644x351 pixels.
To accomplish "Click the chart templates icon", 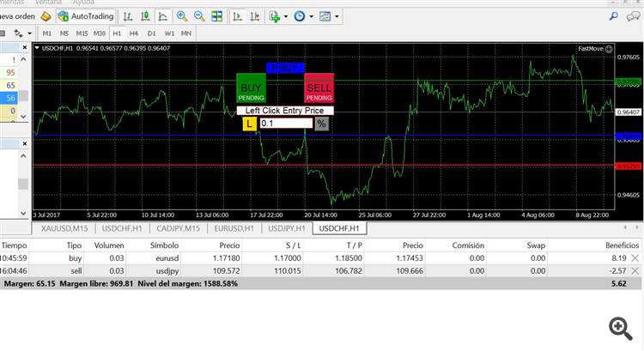I will pyautogui.click(x=325, y=16).
